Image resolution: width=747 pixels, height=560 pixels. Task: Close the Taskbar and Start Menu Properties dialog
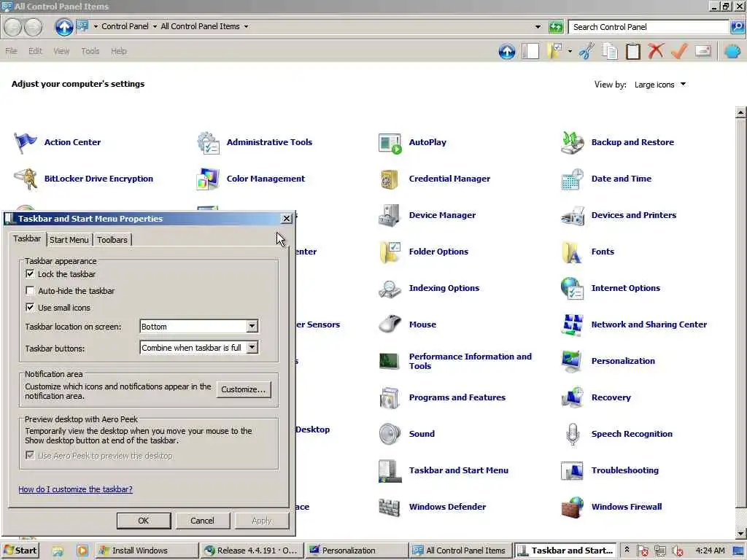(286, 219)
